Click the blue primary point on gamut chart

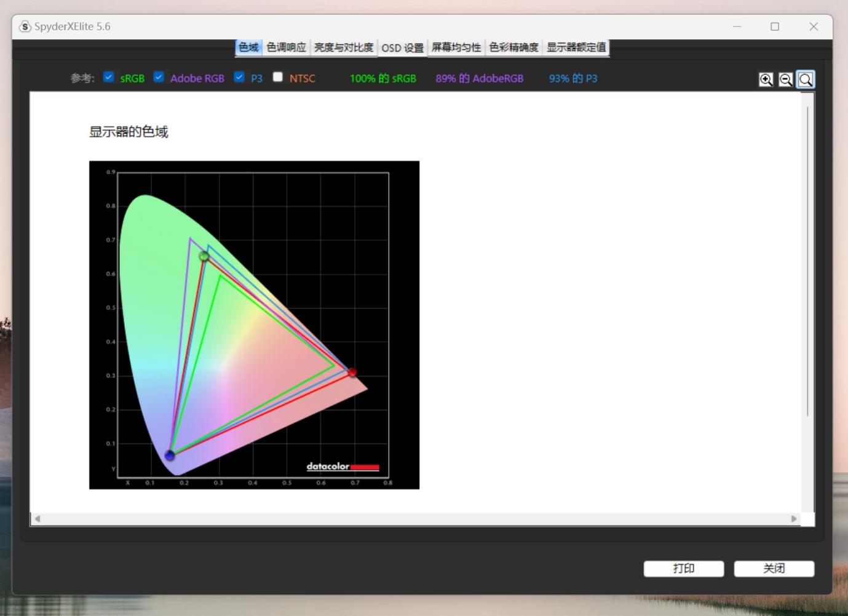[x=170, y=456]
